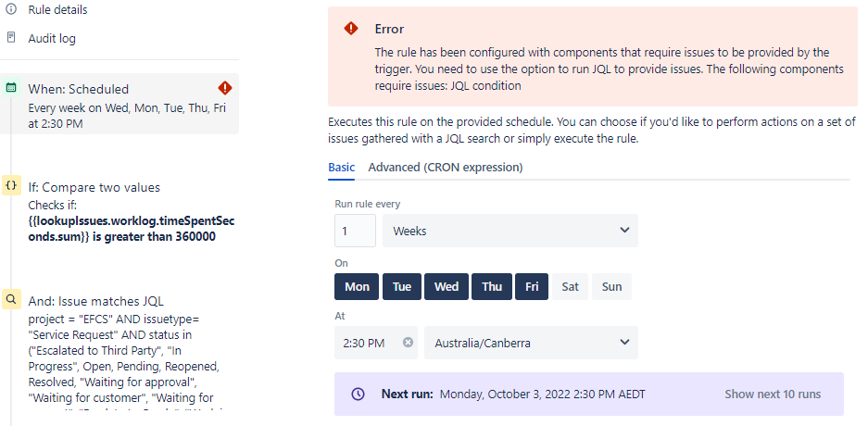Click the Rule details info icon

pyautogui.click(x=11, y=9)
